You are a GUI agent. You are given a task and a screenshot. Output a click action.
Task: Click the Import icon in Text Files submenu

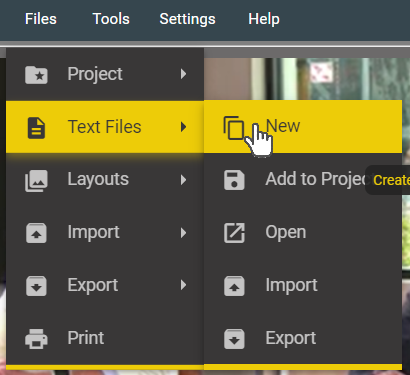tap(234, 286)
